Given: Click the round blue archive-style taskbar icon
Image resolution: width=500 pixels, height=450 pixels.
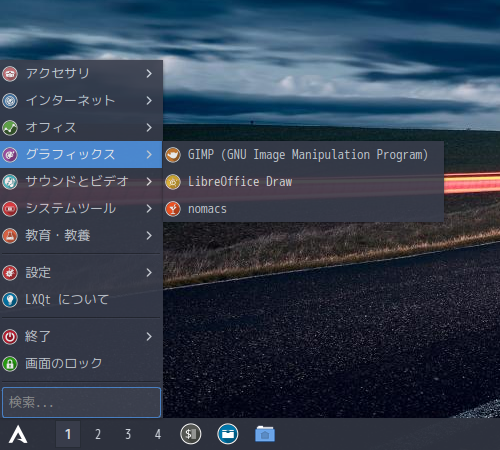Looking at the screenshot, I should point(228,434).
